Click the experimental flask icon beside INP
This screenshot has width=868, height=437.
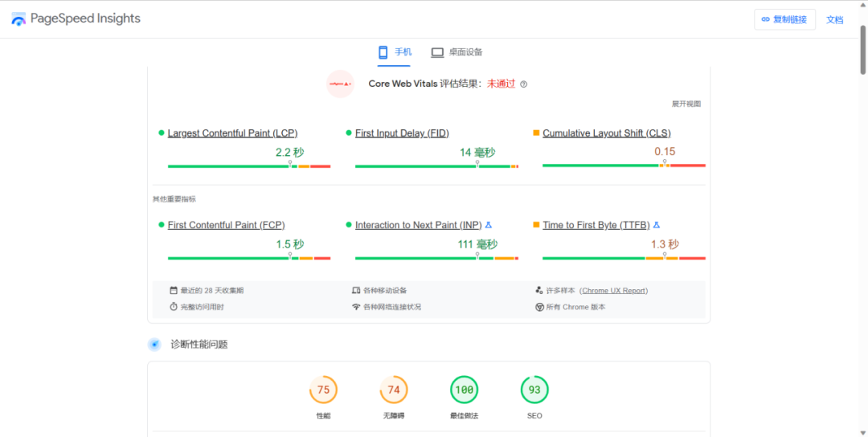489,225
